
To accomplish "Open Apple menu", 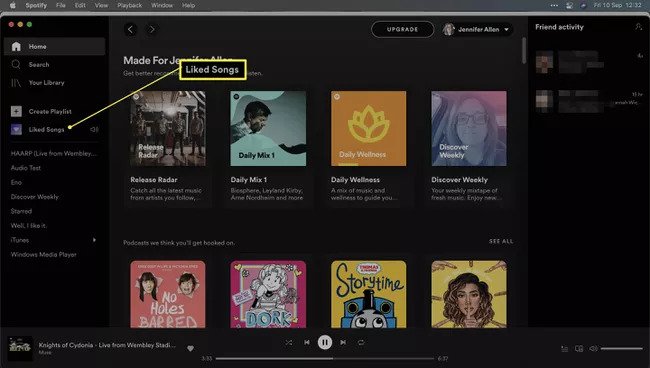I will pos(12,5).
